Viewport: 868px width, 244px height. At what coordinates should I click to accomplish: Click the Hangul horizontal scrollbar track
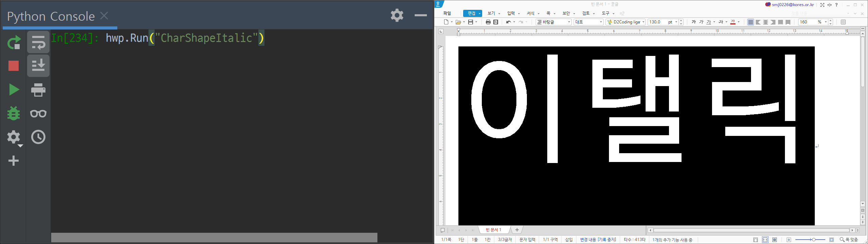[751, 230]
